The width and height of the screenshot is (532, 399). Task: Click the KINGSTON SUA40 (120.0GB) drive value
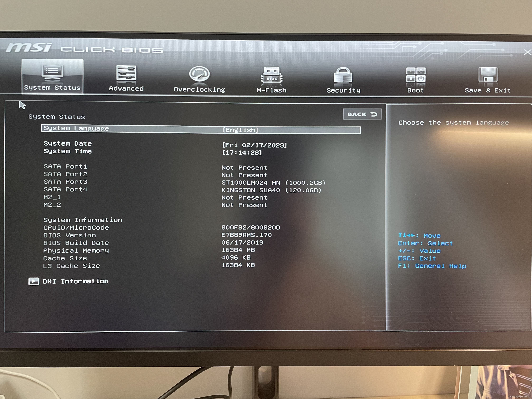(x=271, y=190)
